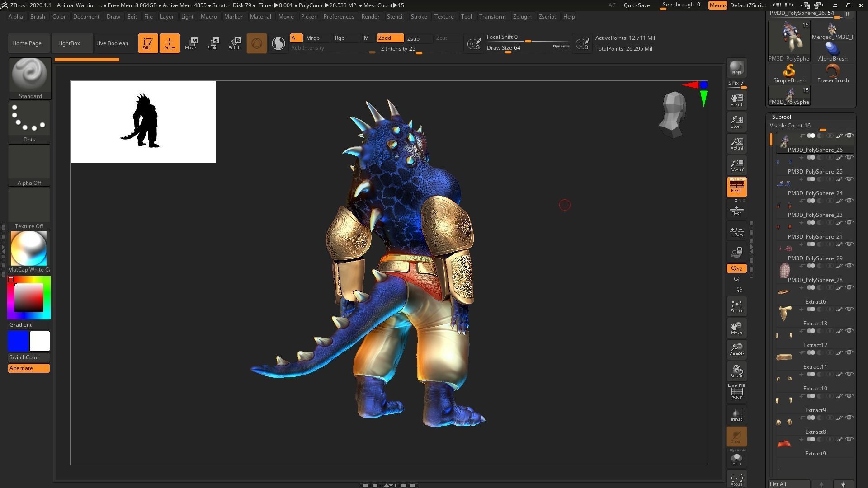This screenshot has width=868, height=488.
Task: Open the MatCap White material picker
Action: point(28,249)
